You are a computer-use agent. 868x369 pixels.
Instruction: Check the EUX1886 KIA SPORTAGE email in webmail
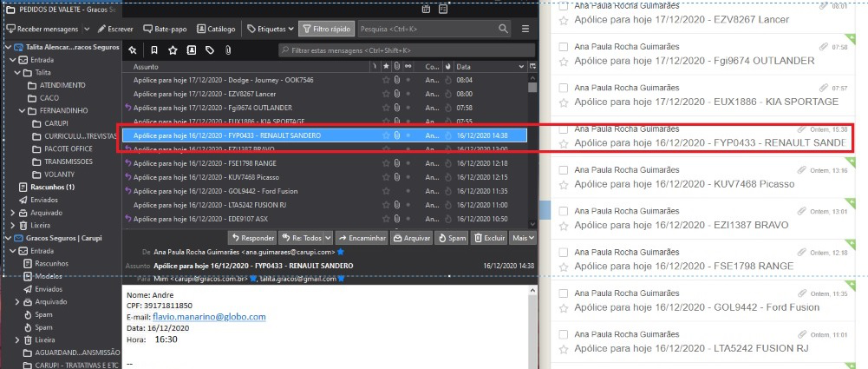[x=564, y=88]
